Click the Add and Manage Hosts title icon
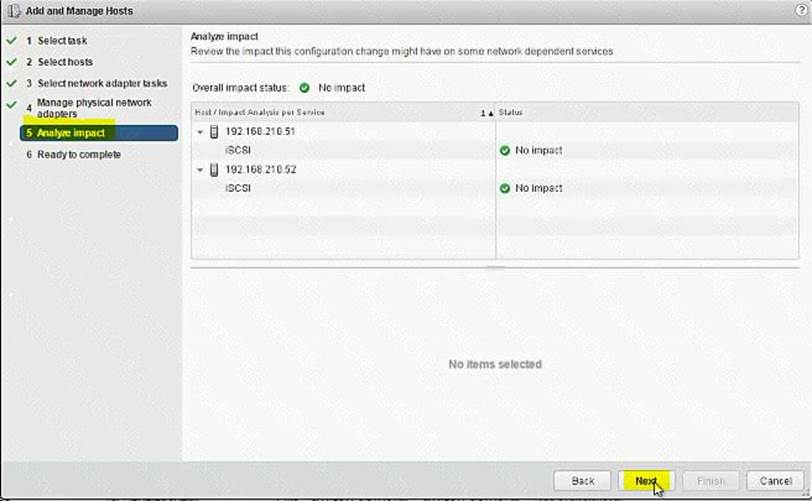This screenshot has width=812, height=501. tap(13, 11)
